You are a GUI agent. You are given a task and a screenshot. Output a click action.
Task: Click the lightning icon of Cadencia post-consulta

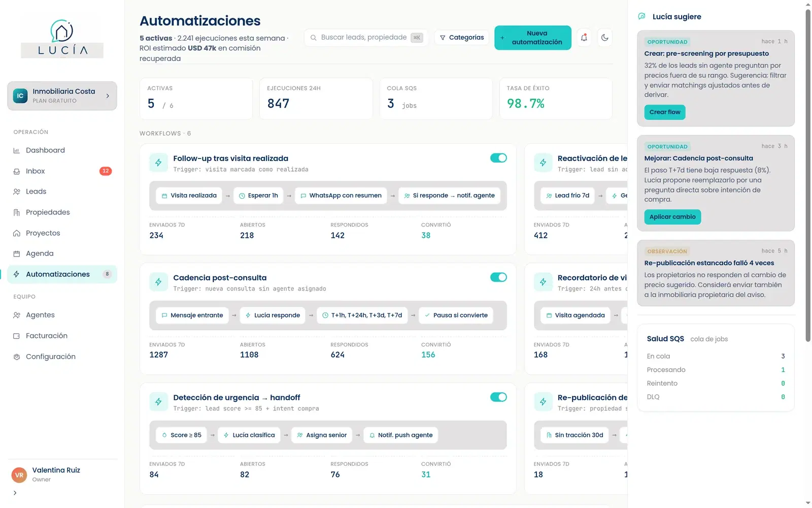pos(158,282)
